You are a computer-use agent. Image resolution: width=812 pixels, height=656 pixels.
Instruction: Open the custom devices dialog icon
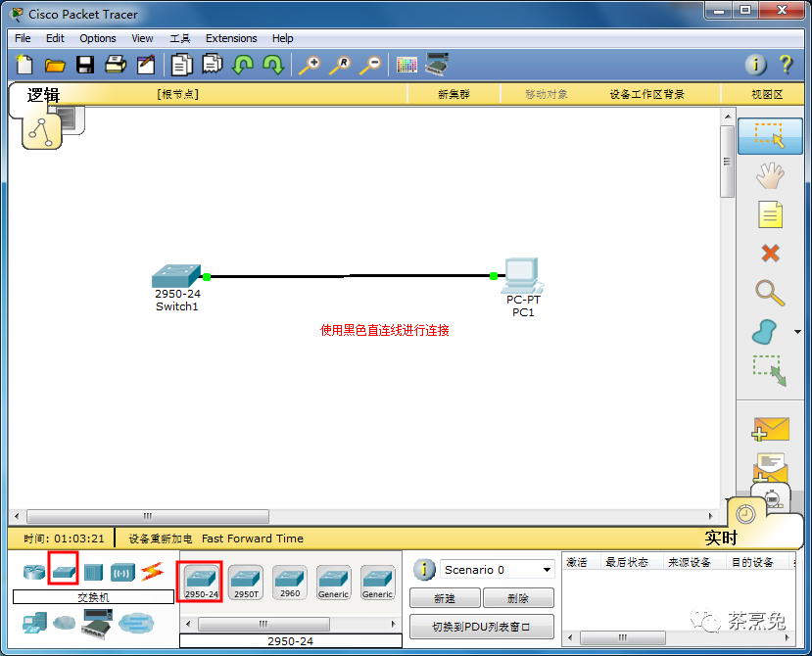click(x=437, y=65)
